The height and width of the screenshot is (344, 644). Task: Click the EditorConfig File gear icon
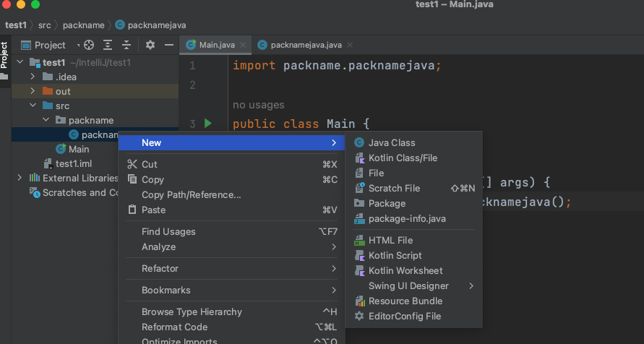pyautogui.click(x=359, y=316)
